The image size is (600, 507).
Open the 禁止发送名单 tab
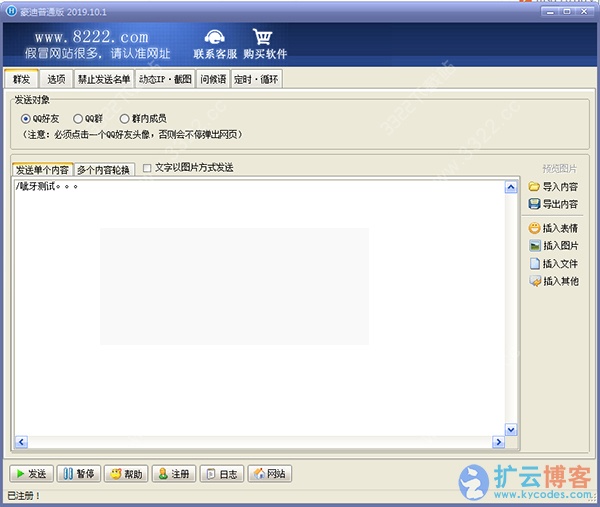coord(104,79)
